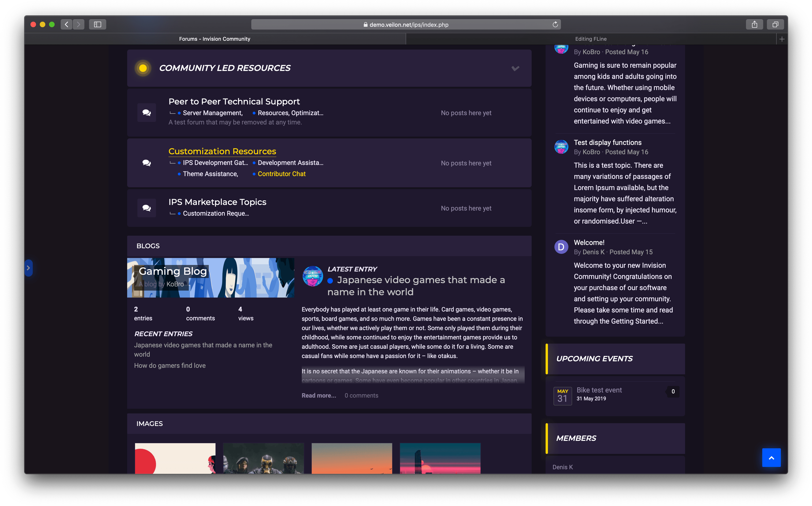
Task: Show all tabs overview icon
Action: (775, 24)
